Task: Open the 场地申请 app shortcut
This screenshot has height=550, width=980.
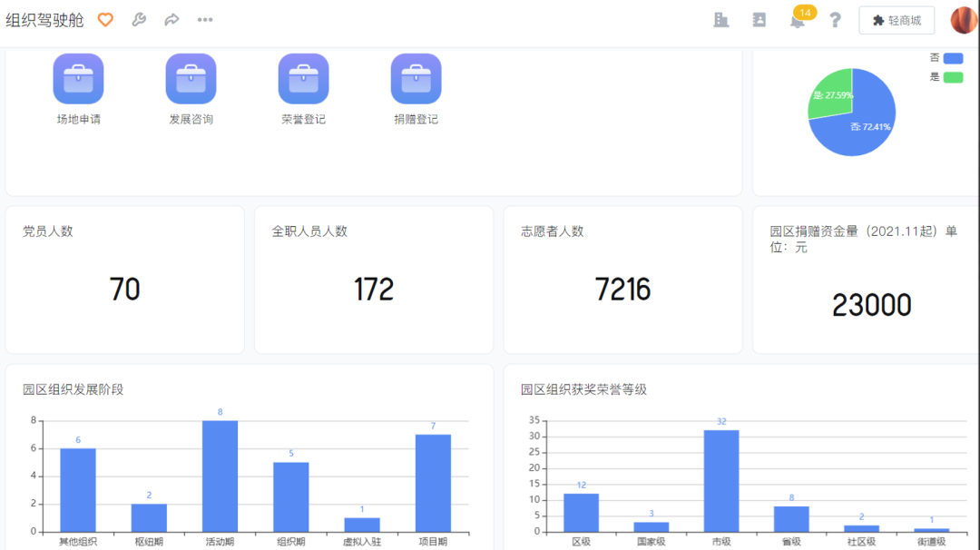Action: point(78,79)
